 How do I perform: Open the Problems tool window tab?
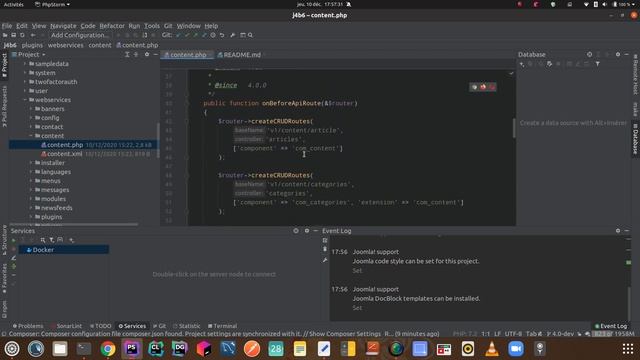coord(28,326)
